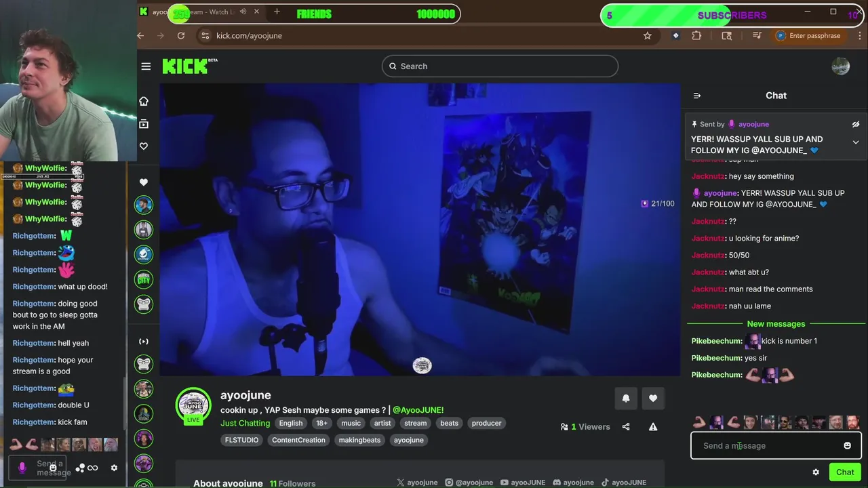This screenshot has height=488, width=868.
Task: Expand recommended channels toggle in sidebar
Action: [144, 342]
